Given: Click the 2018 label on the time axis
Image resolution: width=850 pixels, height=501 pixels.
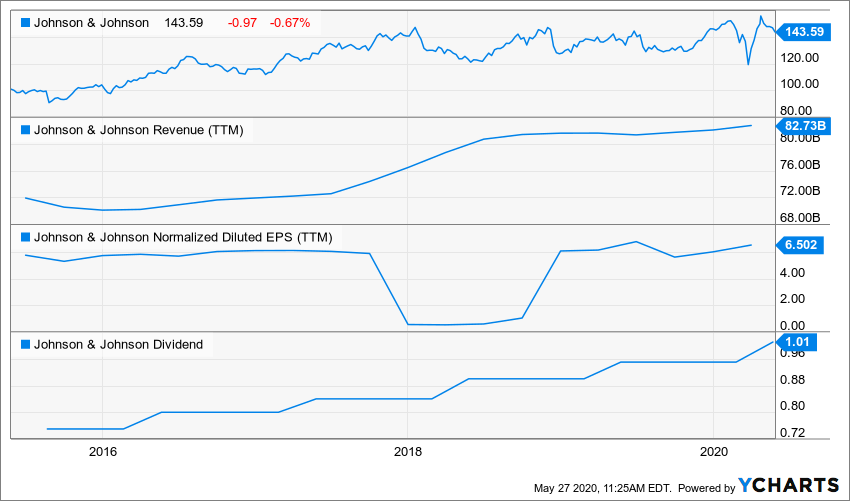Looking at the screenshot, I should [x=408, y=451].
